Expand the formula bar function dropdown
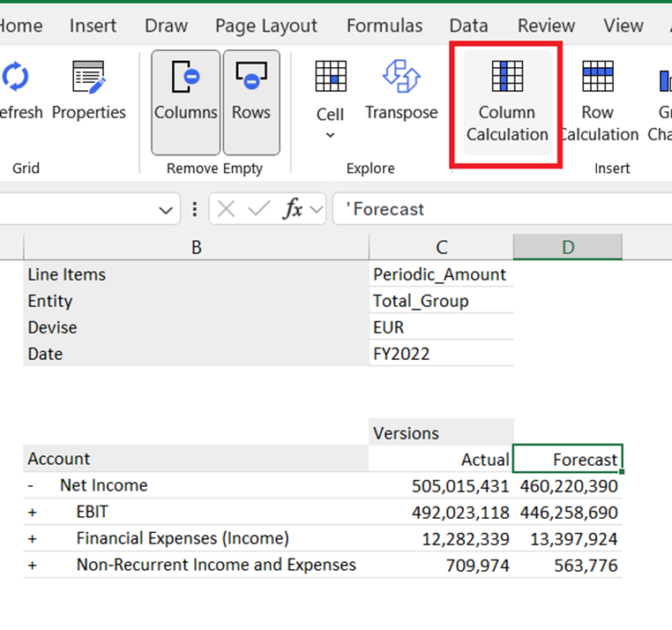The image size is (672, 630). click(316, 210)
